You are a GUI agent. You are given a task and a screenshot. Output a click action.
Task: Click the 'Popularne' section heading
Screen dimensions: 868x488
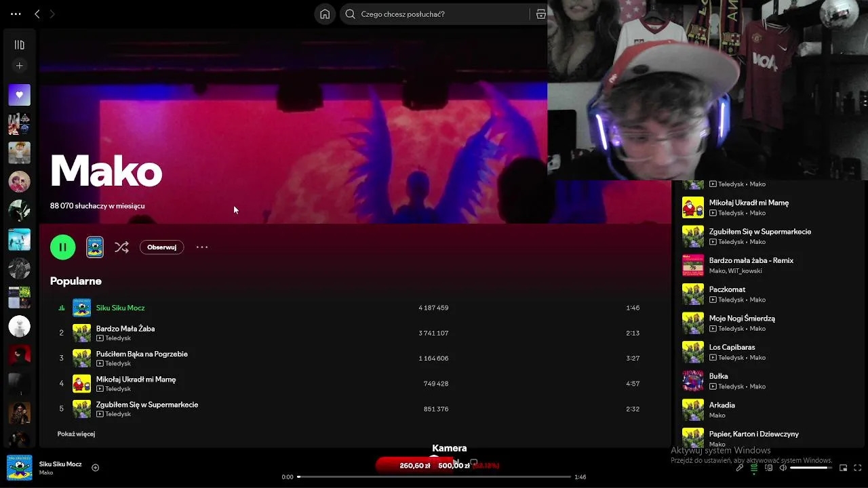coord(75,281)
